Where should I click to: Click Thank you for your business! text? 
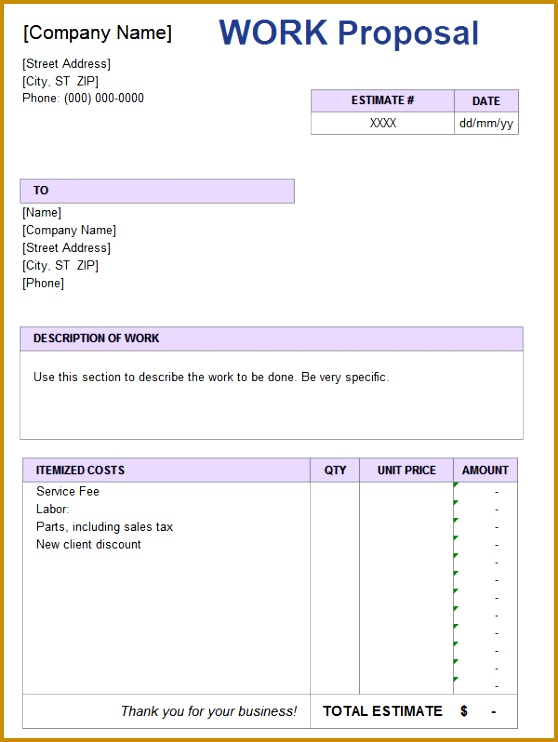(209, 711)
